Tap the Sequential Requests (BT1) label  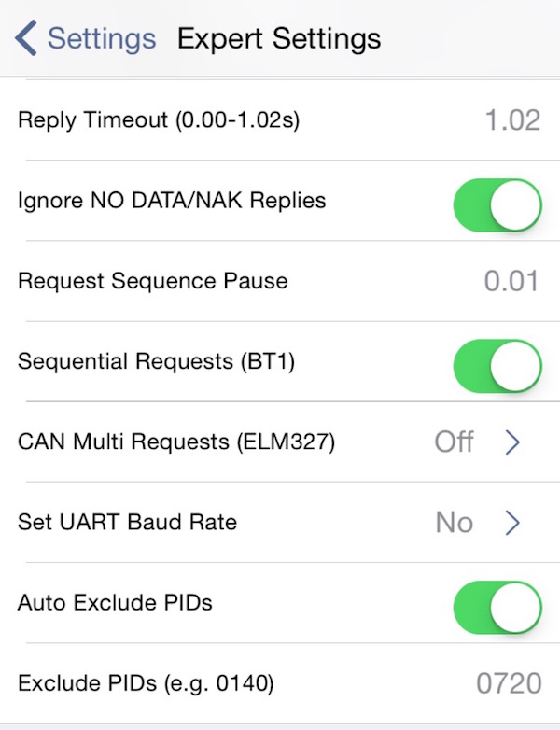click(x=157, y=362)
